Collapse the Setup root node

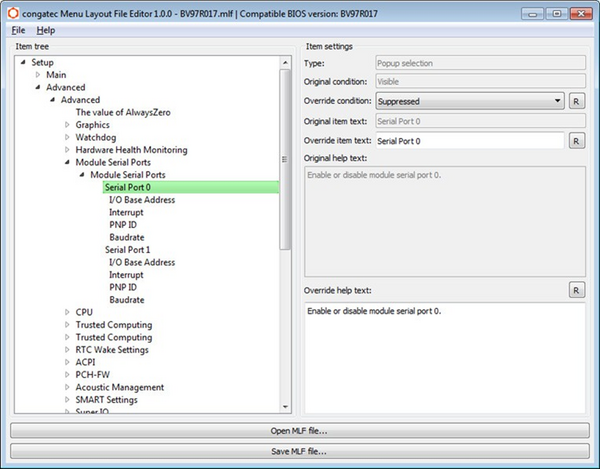22,63
